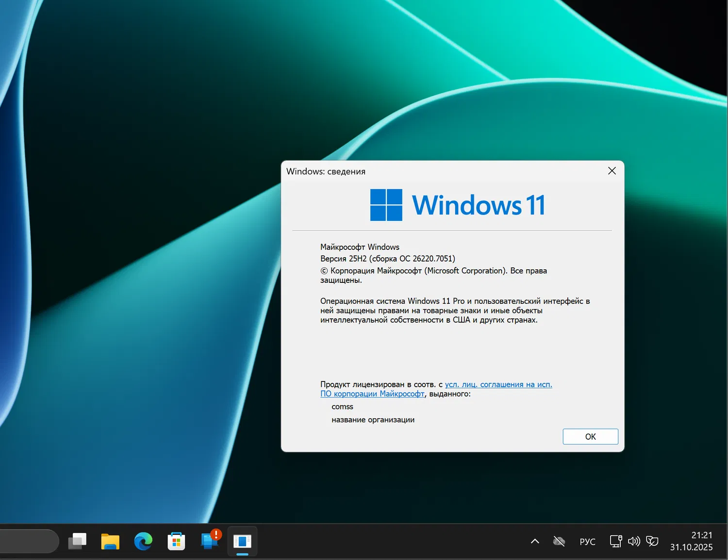Image resolution: width=728 pixels, height=560 pixels.
Task: Open network settings from the system tray
Action: (x=615, y=541)
